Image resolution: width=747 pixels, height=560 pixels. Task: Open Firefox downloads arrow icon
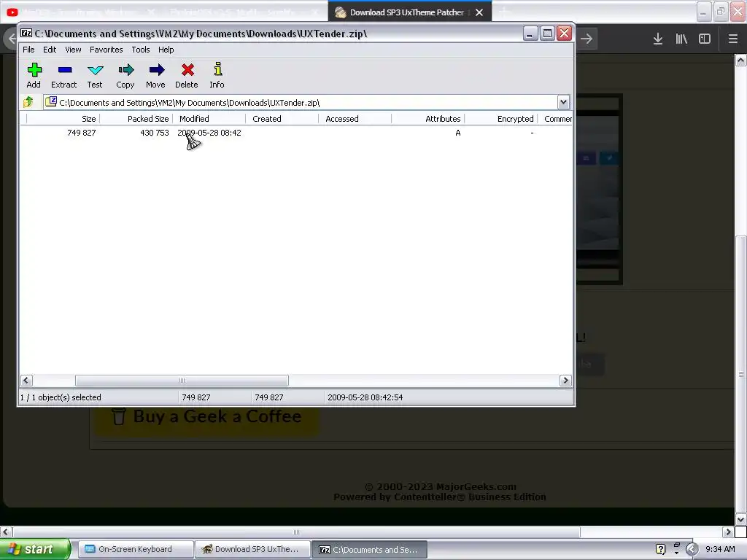[657, 39]
